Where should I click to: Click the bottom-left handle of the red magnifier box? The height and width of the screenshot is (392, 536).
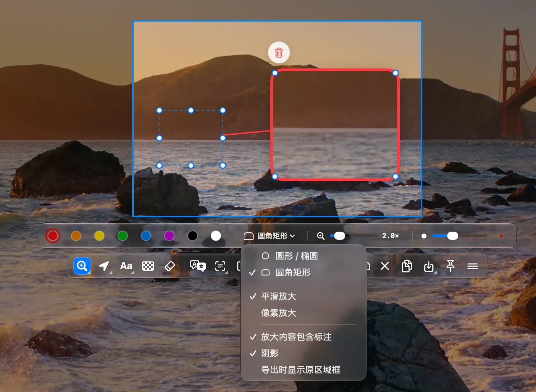275,176
